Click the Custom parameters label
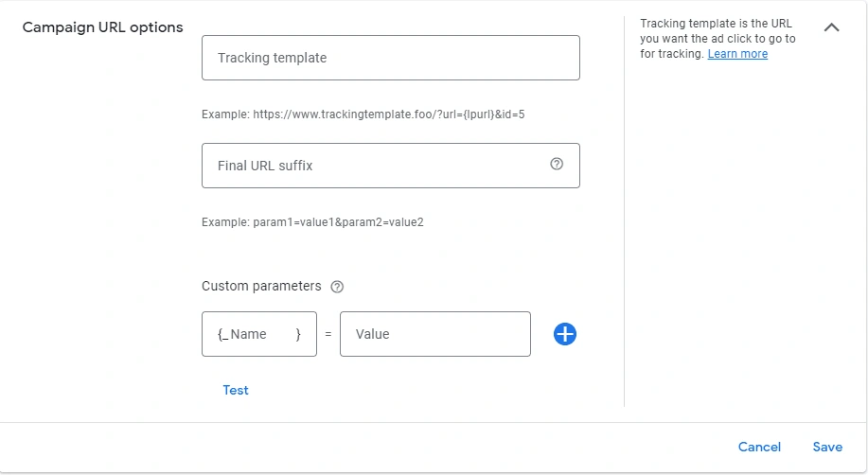This screenshot has height=475, width=868. (261, 286)
